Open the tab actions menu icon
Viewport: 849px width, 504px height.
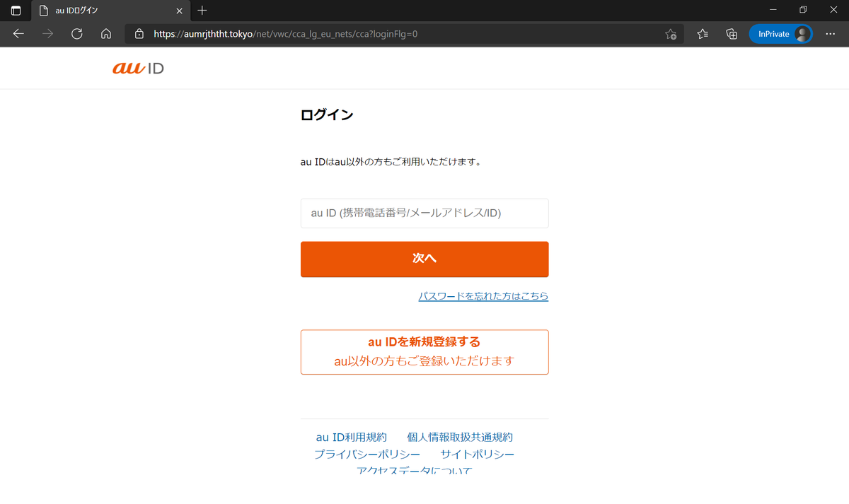[16, 11]
